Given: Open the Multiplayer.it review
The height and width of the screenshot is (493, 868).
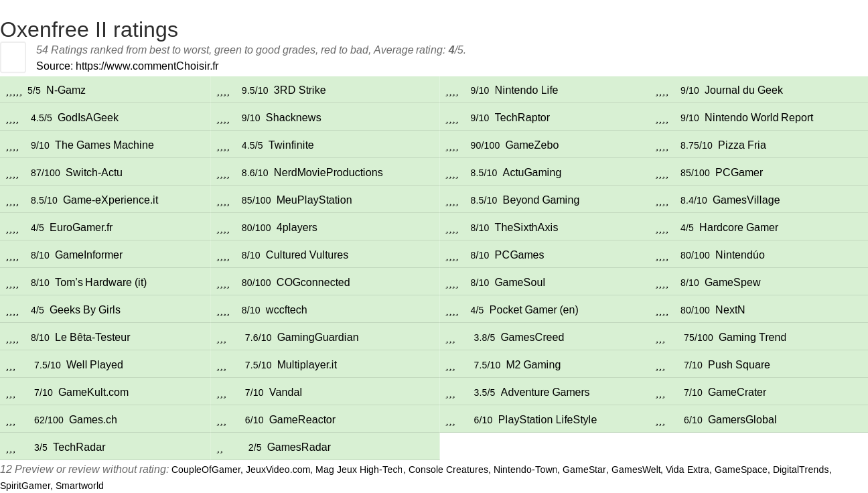Looking at the screenshot, I should click(x=307, y=364).
